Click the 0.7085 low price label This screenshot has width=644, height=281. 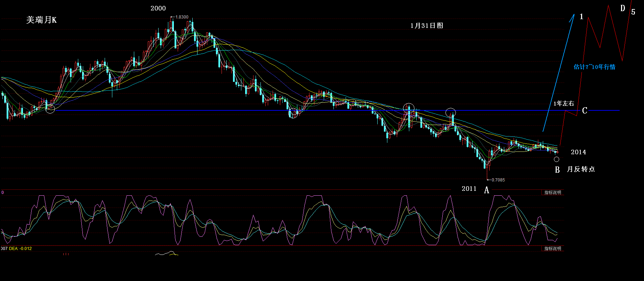click(x=498, y=180)
